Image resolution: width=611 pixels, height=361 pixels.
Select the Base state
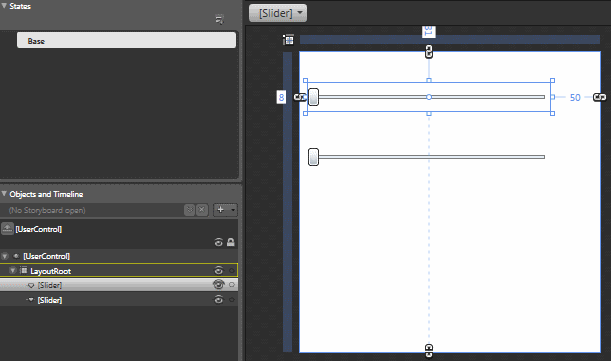[x=126, y=41]
